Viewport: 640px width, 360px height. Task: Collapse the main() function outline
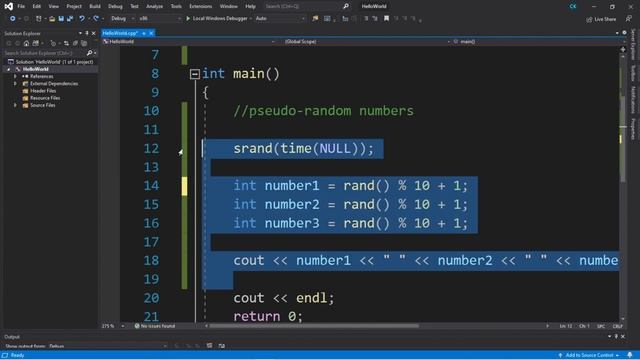(x=195, y=74)
